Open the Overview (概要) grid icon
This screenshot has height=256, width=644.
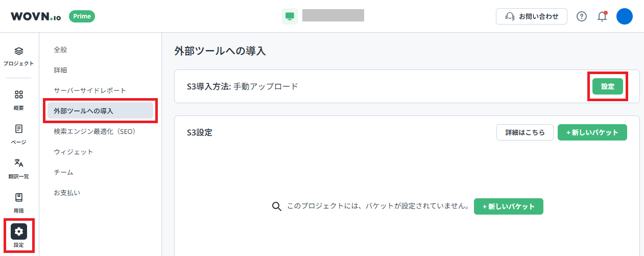coord(19,95)
